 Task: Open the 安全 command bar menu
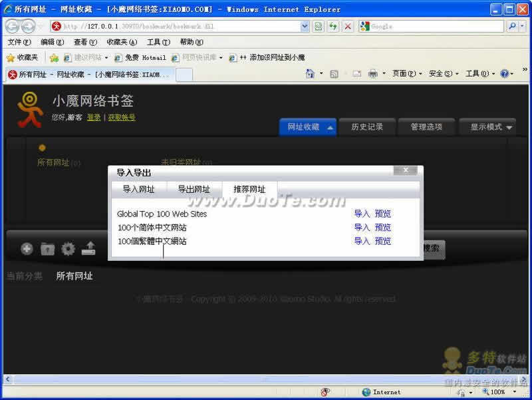point(444,74)
